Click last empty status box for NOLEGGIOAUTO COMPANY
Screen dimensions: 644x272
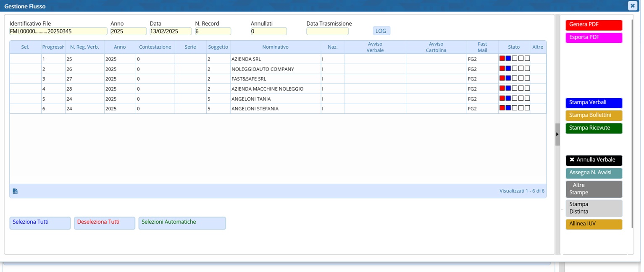(527, 68)
